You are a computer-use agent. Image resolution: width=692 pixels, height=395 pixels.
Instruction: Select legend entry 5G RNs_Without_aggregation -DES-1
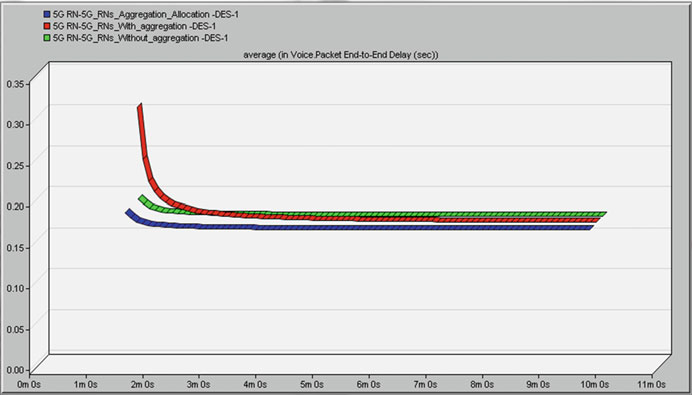pos(140,38)
